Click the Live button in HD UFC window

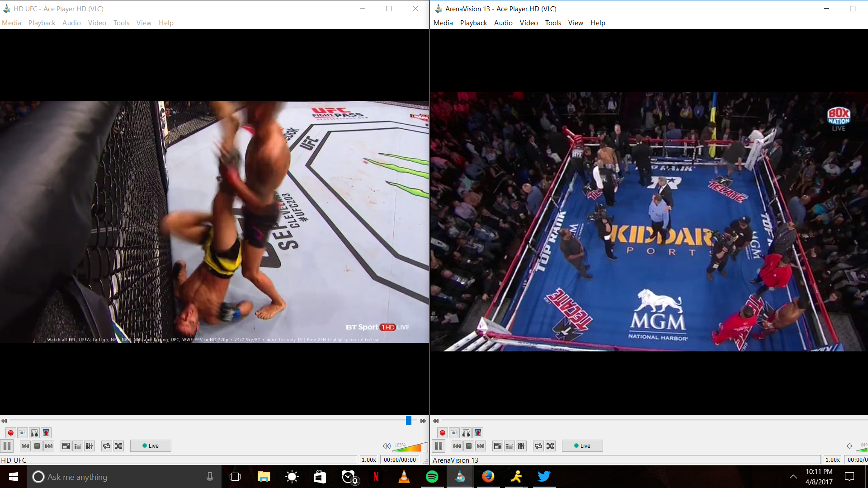pyautogui.click(x=151, y=446)
